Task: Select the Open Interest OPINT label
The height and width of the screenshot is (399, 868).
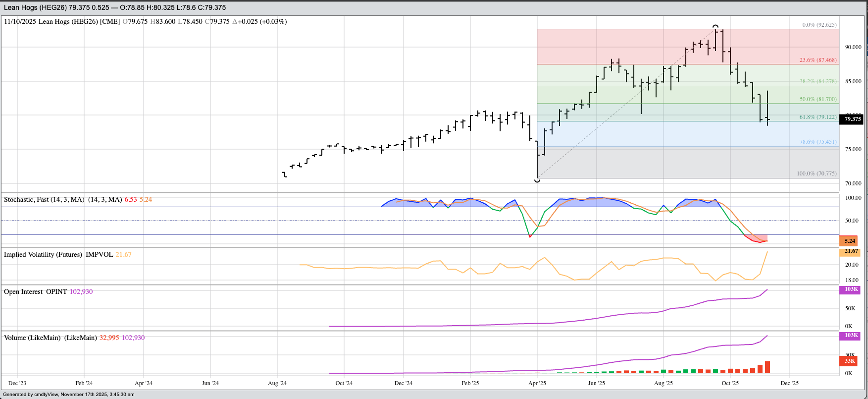Action: click(x=35, y=291)
